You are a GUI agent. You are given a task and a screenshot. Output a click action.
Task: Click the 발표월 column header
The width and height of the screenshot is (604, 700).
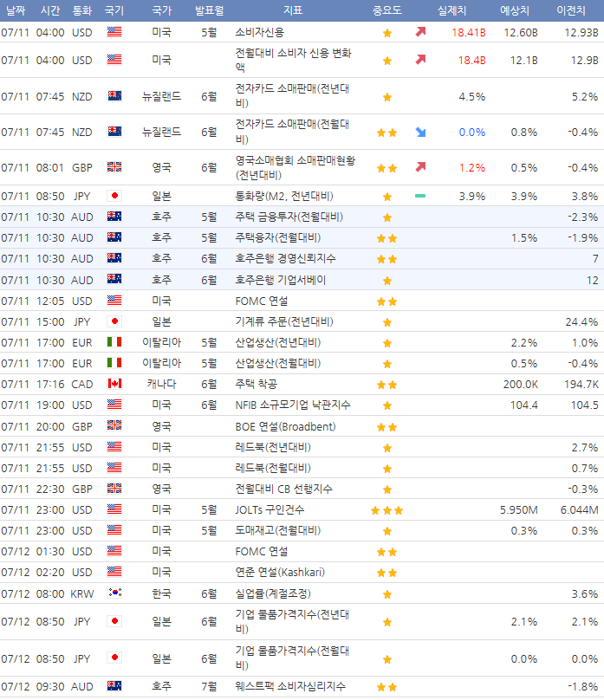(209, 10)
